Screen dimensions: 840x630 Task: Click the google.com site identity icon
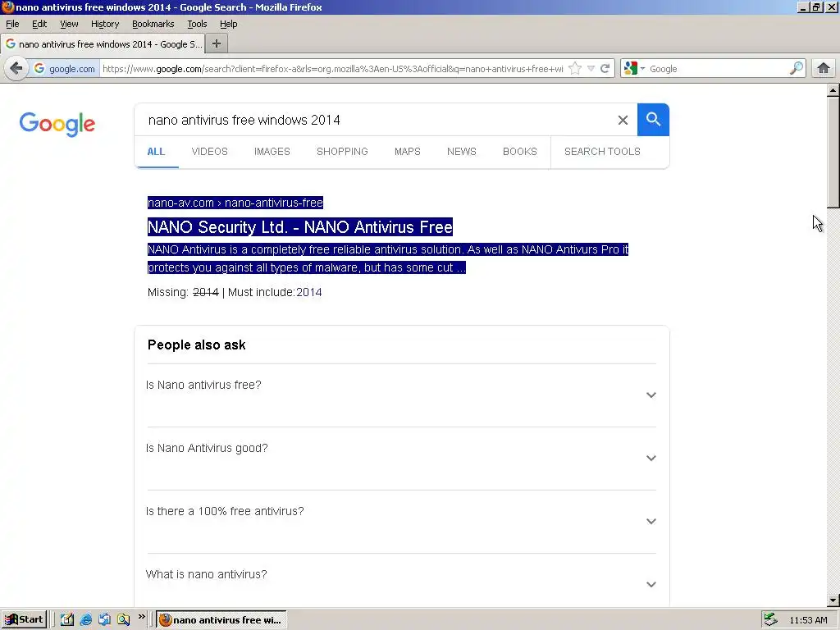[x=64, y=69]
